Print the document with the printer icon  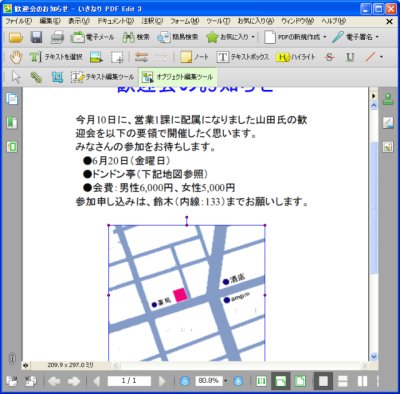57,37
